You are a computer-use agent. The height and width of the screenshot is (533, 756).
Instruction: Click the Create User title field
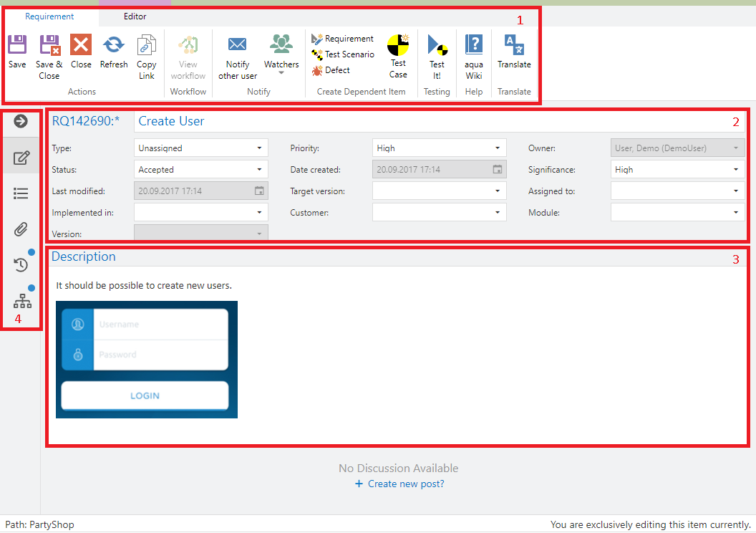tap(430, 121)
